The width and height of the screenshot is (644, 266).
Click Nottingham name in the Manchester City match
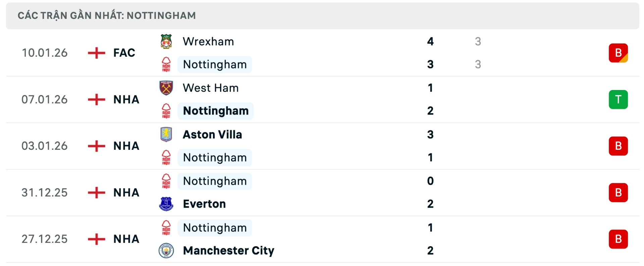point(215,228)
